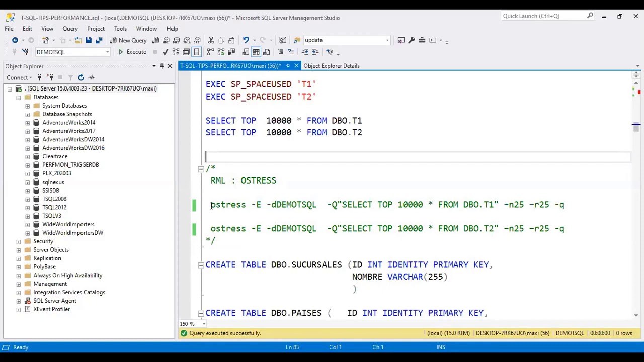This screenshot has height=362, width=644.
Task: Open the Project menu
Action: (x=96, y=29)
